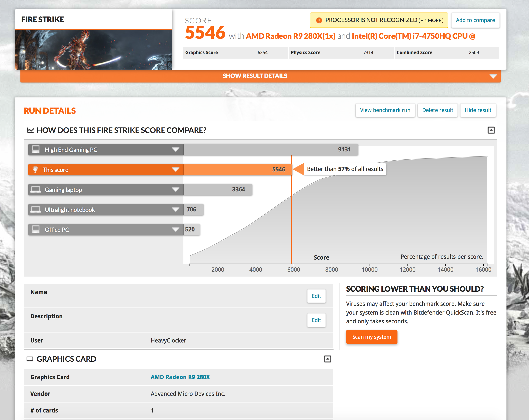
Task: Click the 3364 Gaming laptop bar
Action: (x=218, y=190)
